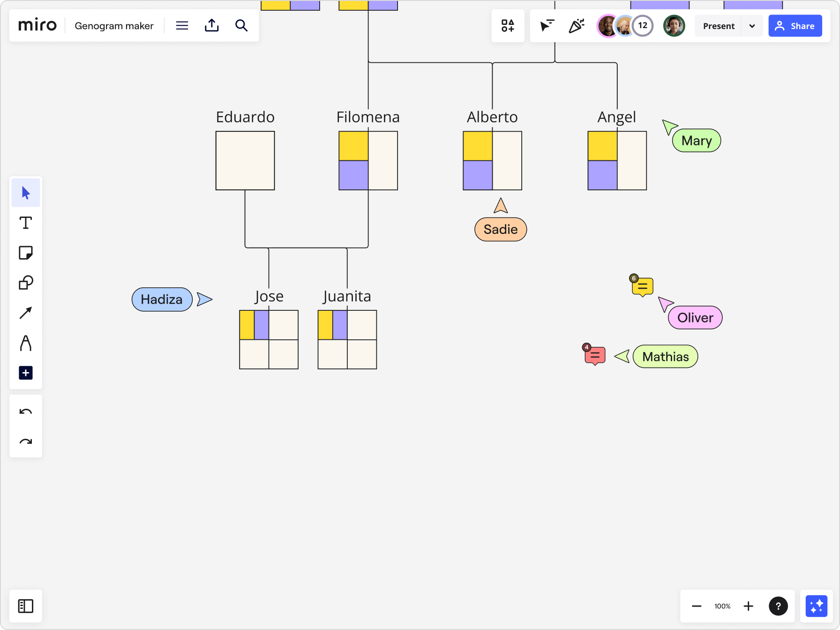840x630 pixels.
Task: Click the Share button
Action: 795,26
